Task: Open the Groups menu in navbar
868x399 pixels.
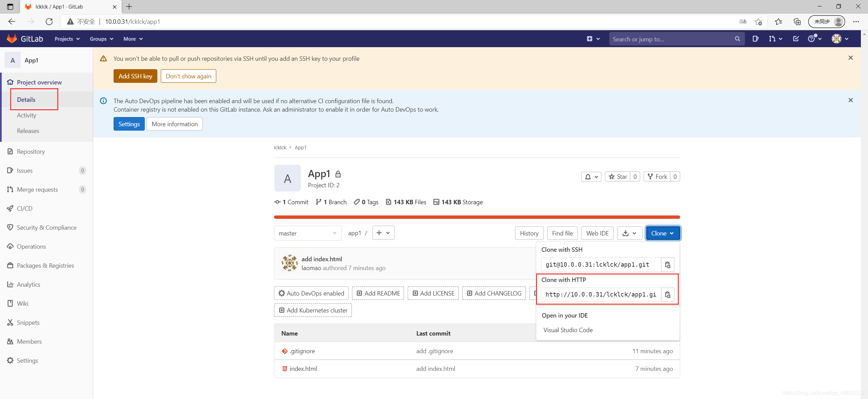Action: tap(101, 39)
